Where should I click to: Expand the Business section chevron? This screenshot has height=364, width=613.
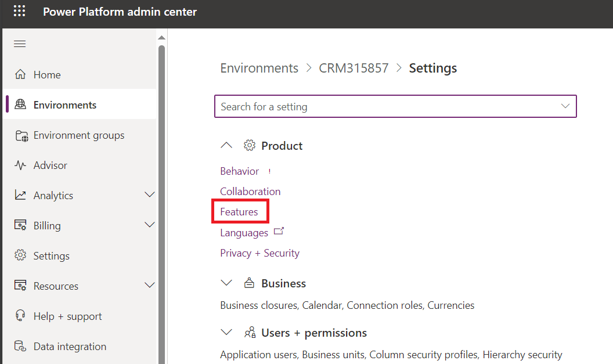(226, 283)
